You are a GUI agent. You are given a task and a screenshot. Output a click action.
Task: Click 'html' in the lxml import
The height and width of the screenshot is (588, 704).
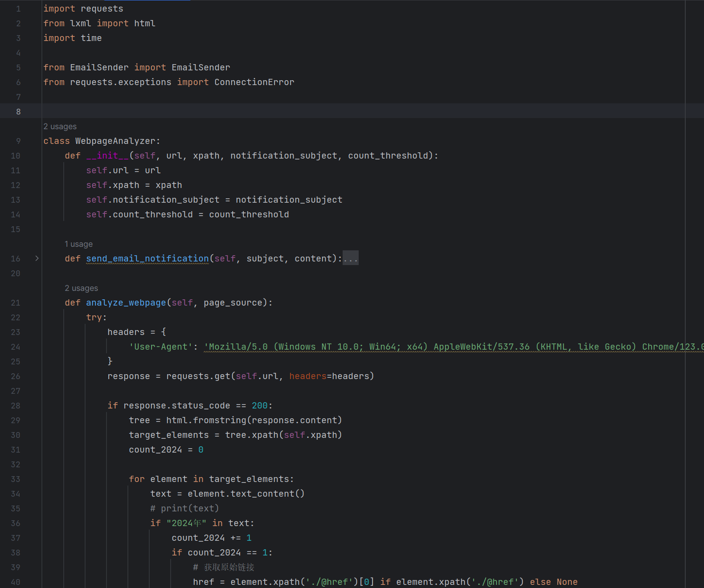point(145,23)
